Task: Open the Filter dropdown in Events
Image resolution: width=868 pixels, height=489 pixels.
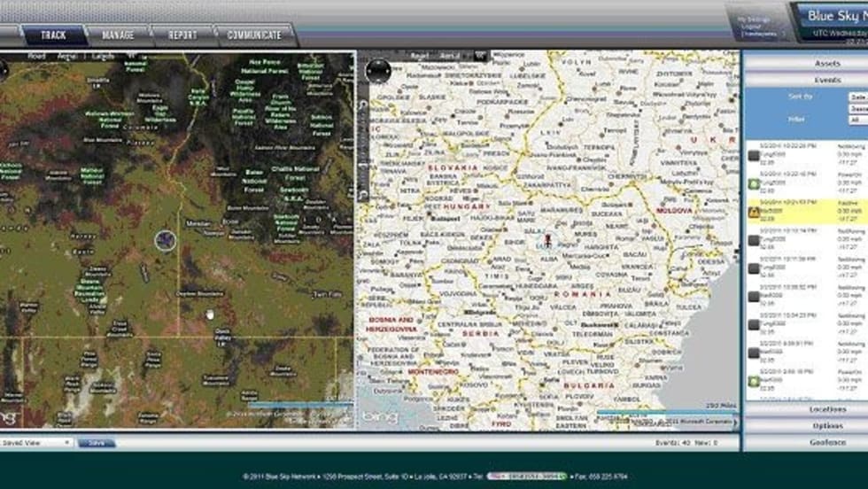Action: 857,119
